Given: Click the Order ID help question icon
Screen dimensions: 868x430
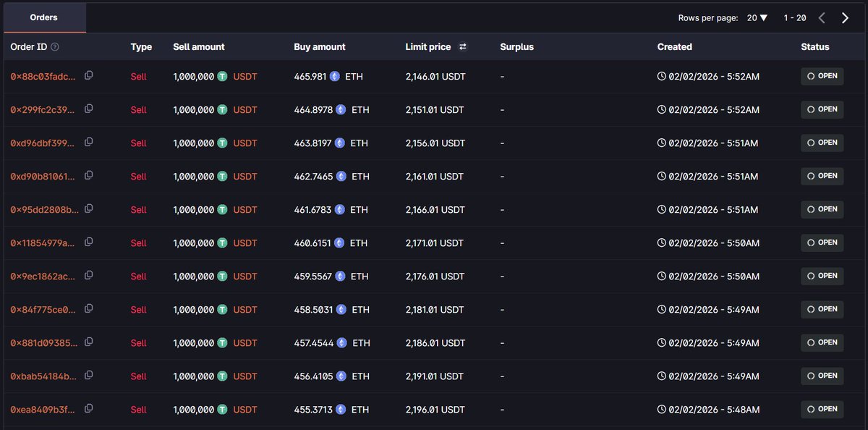Looking at the screenshot, I should pos(55,47).
